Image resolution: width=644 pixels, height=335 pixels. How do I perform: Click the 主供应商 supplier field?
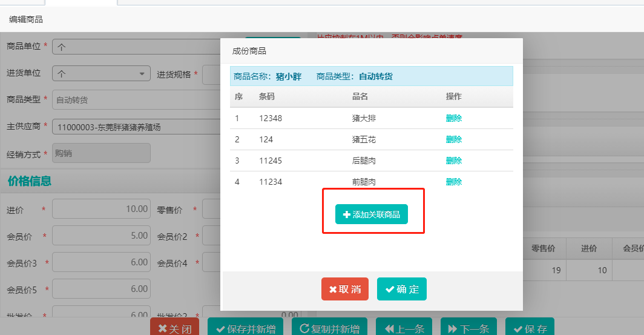(136, 127)
